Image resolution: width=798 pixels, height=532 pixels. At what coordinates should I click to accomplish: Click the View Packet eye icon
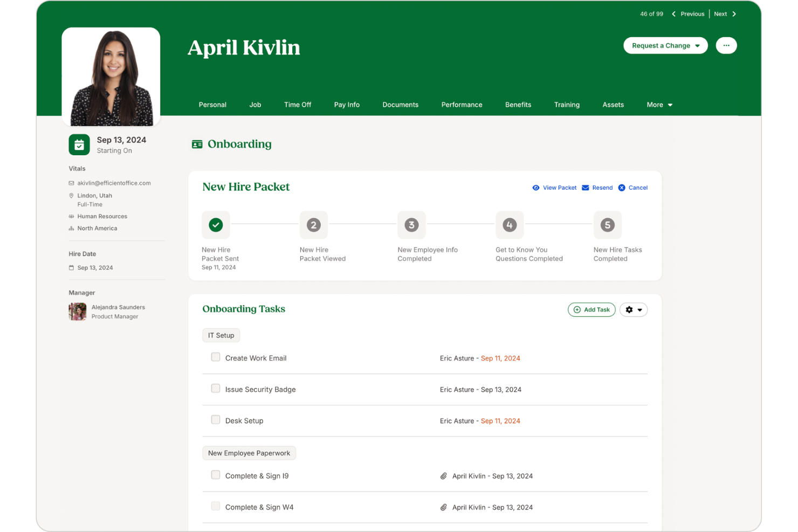535,188
